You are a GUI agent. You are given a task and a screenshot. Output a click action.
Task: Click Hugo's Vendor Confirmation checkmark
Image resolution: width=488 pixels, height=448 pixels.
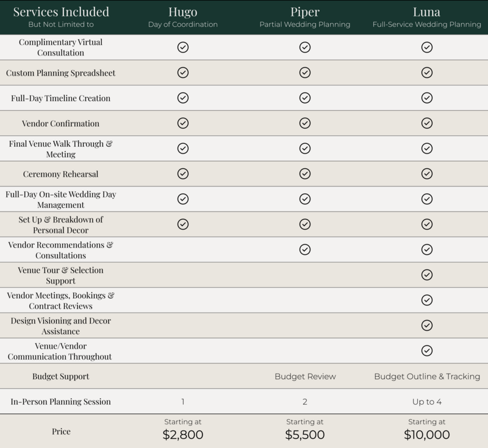coord(182,123)
